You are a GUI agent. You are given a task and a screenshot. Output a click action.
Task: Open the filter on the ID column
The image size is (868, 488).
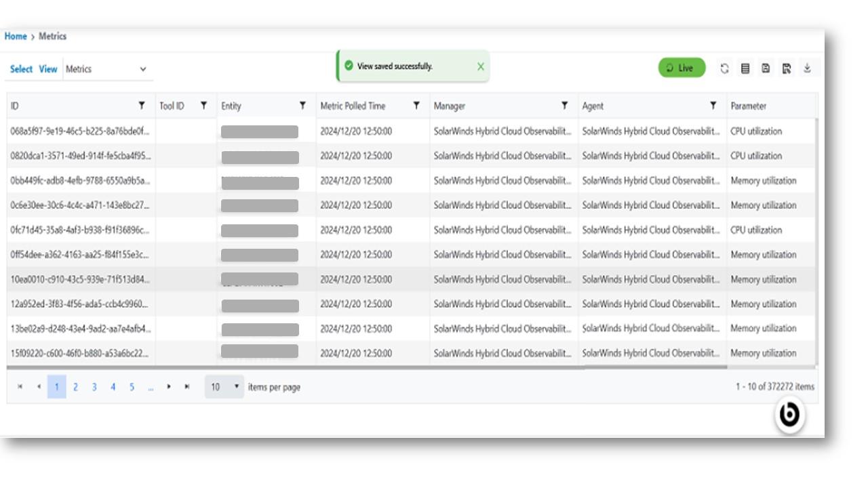click(x=142, y=106)
